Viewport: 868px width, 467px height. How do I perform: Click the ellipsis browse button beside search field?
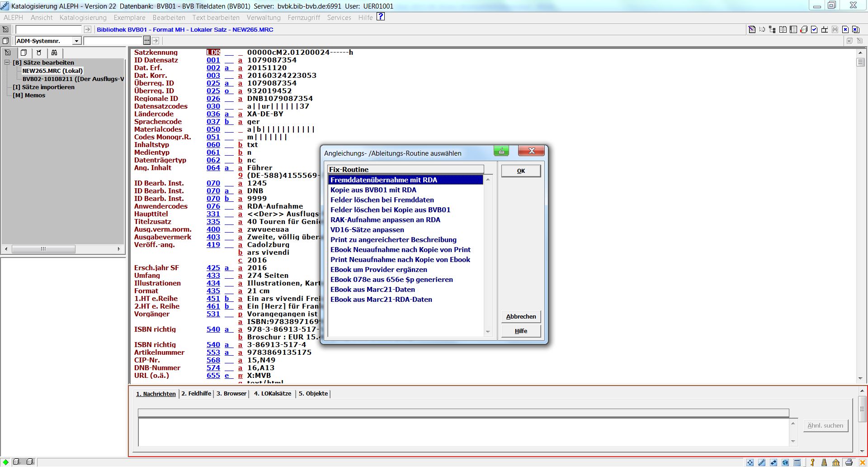tap(147, 41)
